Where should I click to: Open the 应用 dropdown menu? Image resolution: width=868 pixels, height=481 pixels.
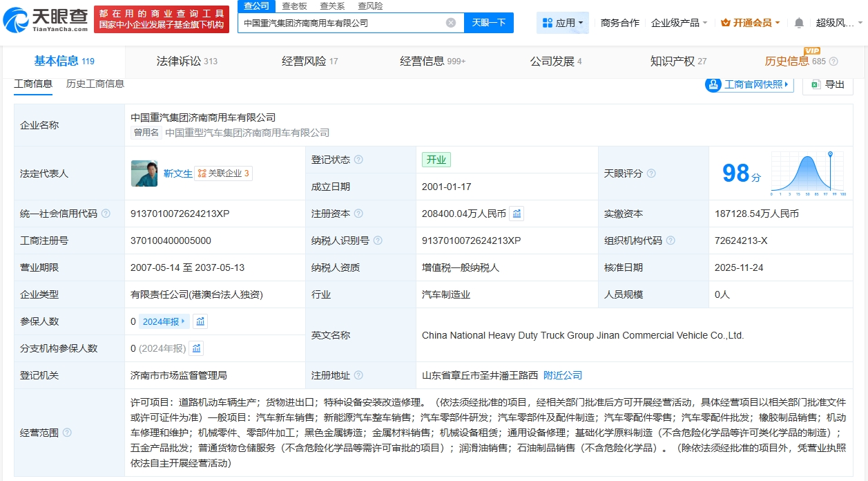[562, 23]
